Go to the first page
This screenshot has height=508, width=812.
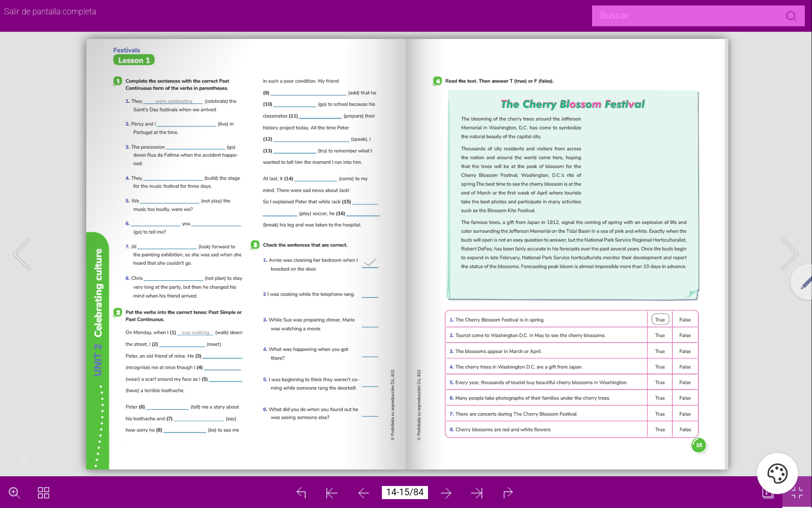point(332,493)
